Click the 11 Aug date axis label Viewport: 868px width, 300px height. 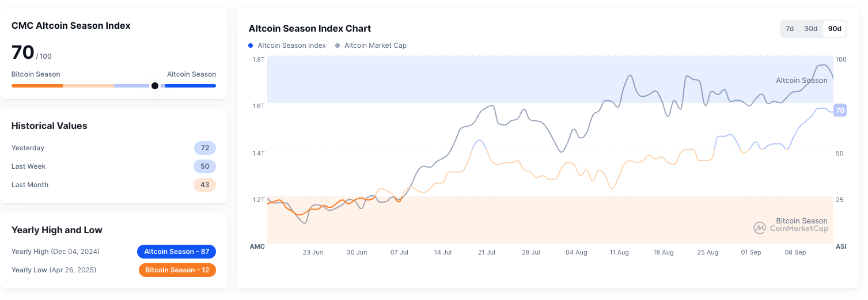pos(619,252)
